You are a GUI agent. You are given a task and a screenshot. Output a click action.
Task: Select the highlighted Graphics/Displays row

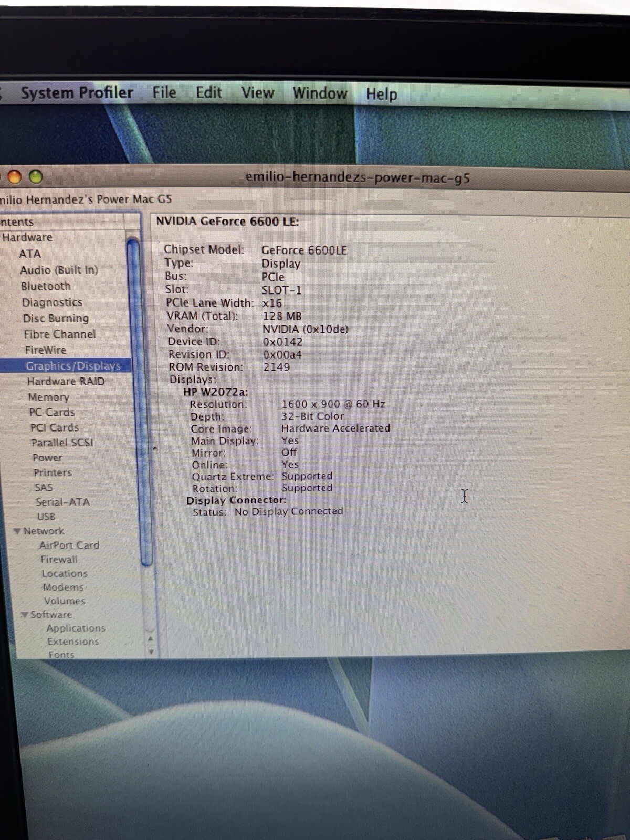66,366
